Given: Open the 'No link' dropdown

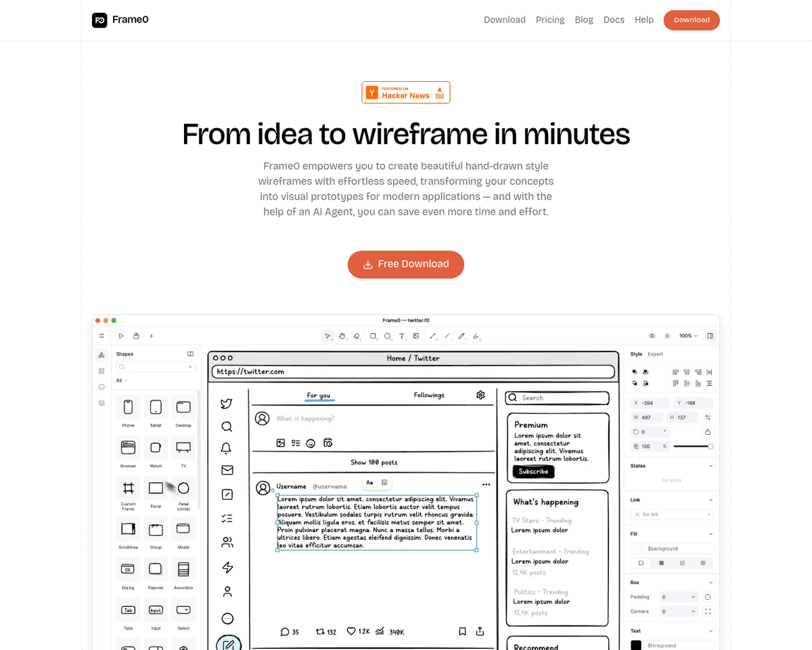Looking at the screenshot, I should coord(671,515).
